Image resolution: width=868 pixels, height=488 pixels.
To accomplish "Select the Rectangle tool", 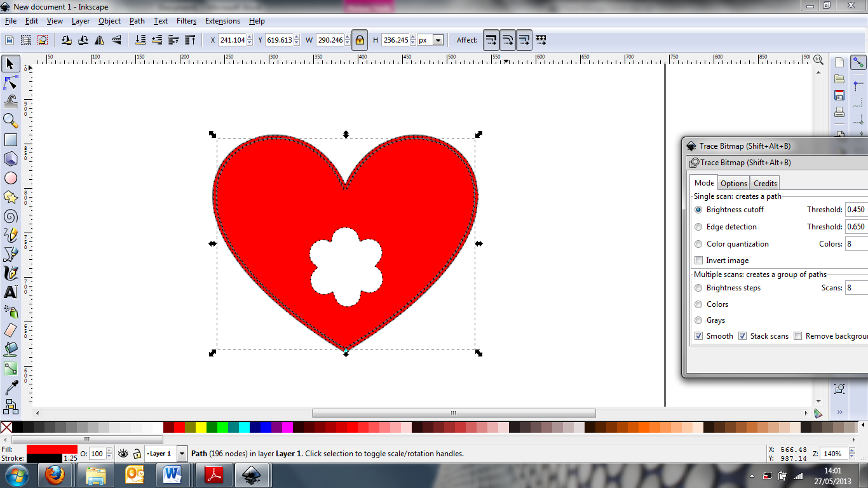I will 11,140.
